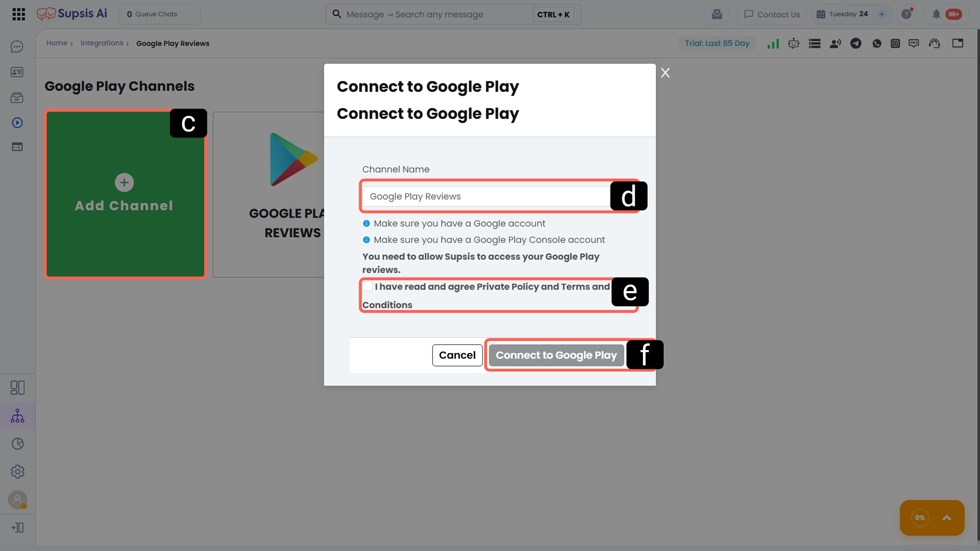Open the apps grid menu
The image size is (980, 551).
pyautogui.click(x=19, y=14)
